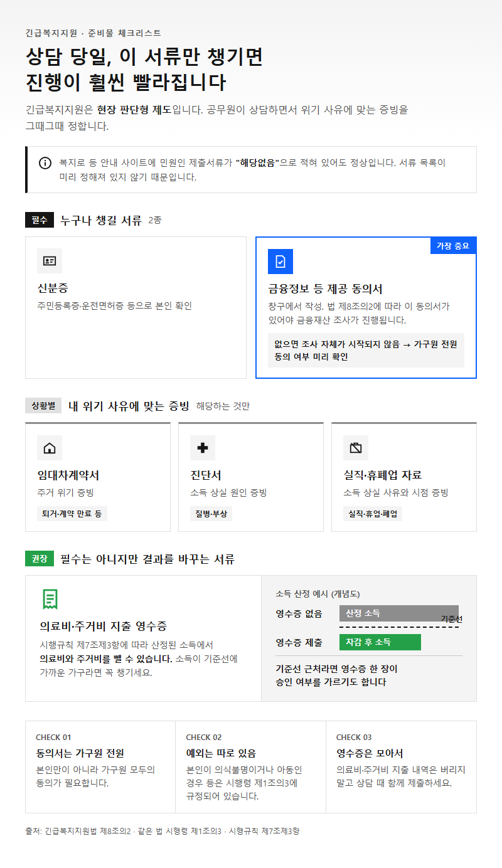The height and width of the screenshot is (868, 502).
Task: Click the 2종 count next to the heading
Action: click(x=155, y=221)
